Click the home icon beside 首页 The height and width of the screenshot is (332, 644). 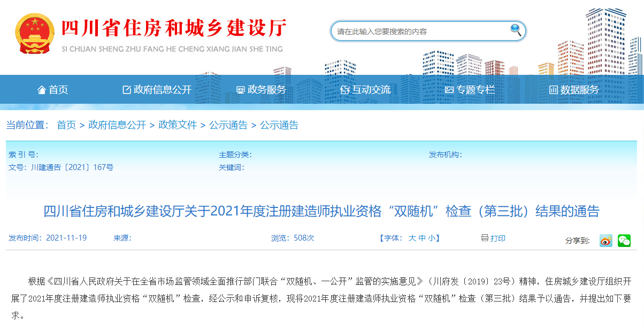42,89
